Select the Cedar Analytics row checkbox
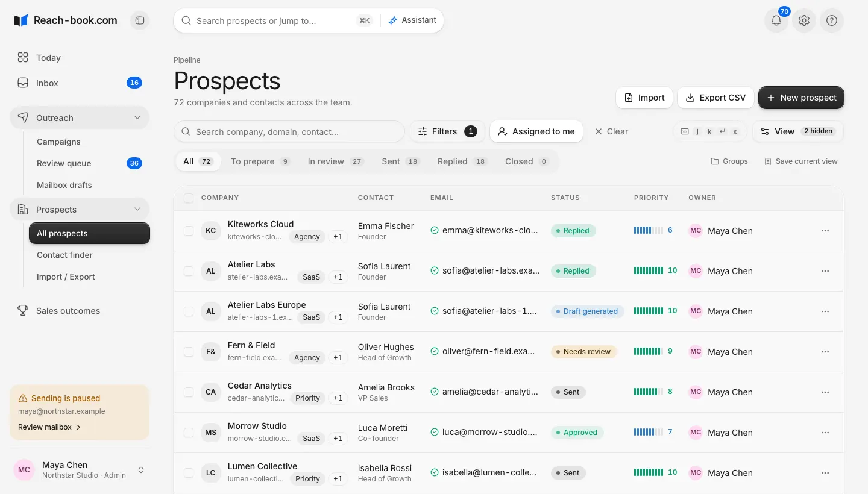 (x=189, y=392)
